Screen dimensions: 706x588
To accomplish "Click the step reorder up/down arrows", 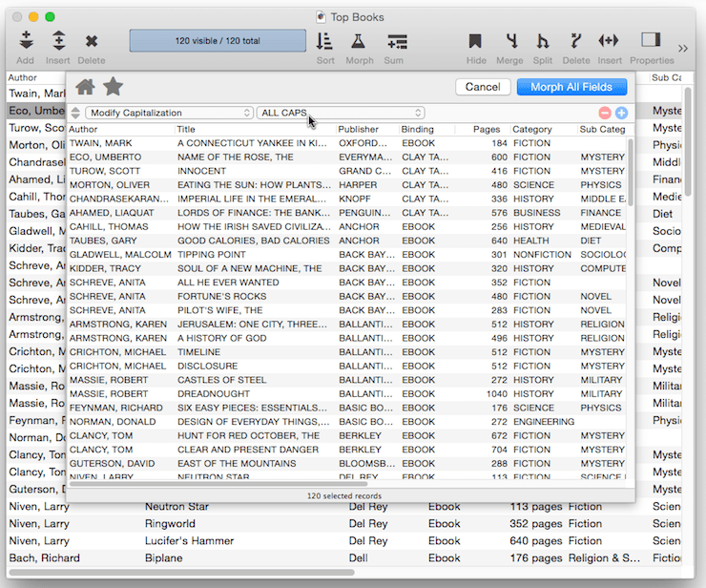I will 75,113.
